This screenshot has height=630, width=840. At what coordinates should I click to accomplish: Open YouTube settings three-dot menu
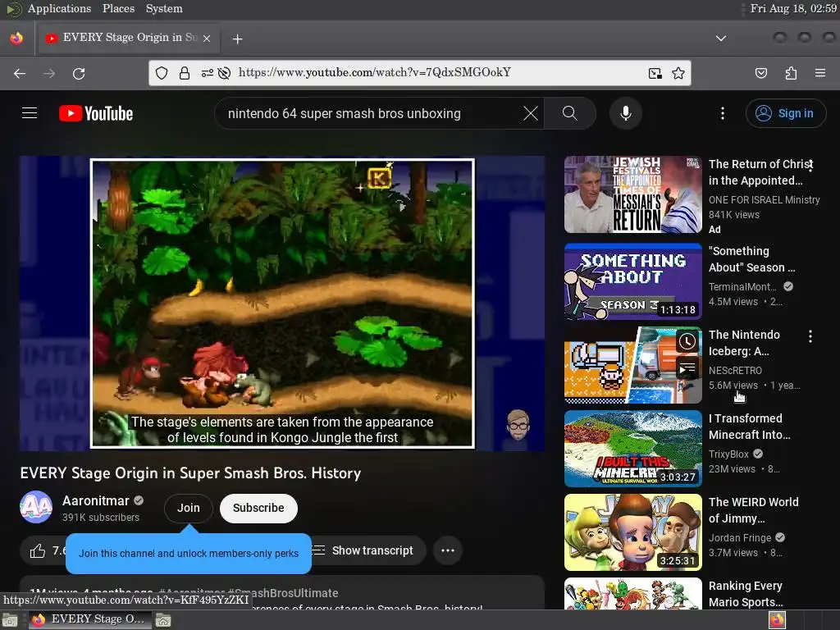(x=723, y=113)
